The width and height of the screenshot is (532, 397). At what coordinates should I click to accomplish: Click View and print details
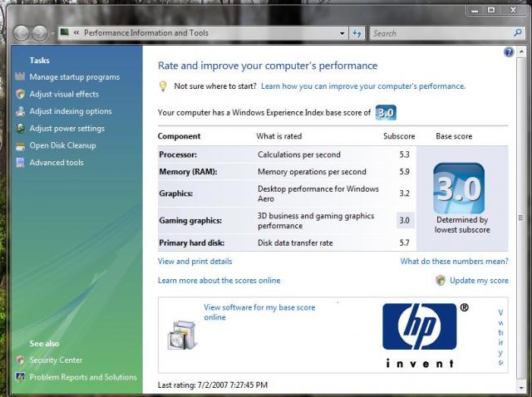(x=195, y=262)
